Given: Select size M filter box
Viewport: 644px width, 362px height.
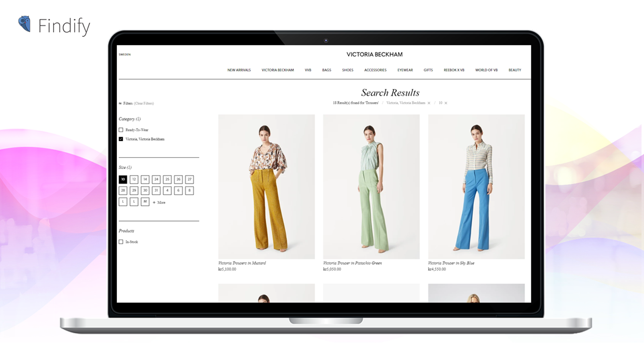Looking at the screenshot, I should (x=145, y=202).
